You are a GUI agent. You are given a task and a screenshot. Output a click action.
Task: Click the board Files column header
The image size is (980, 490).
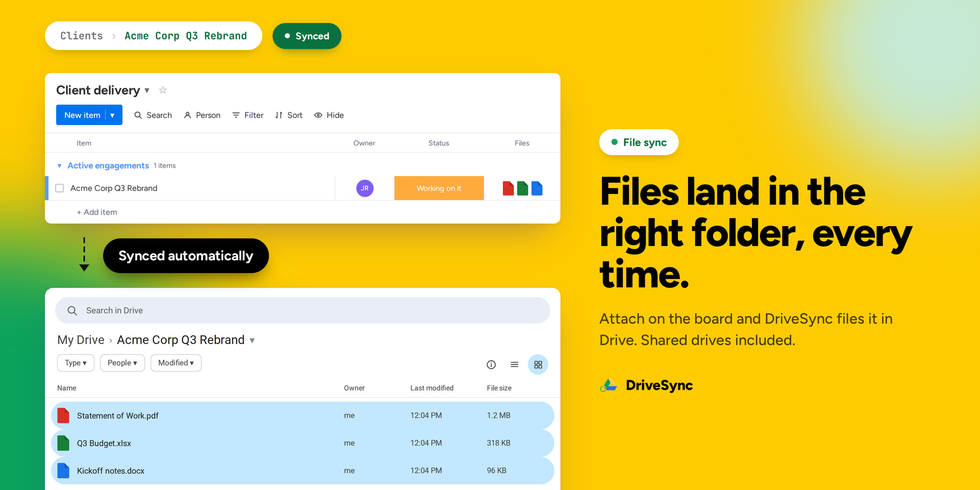click(522, 143)
